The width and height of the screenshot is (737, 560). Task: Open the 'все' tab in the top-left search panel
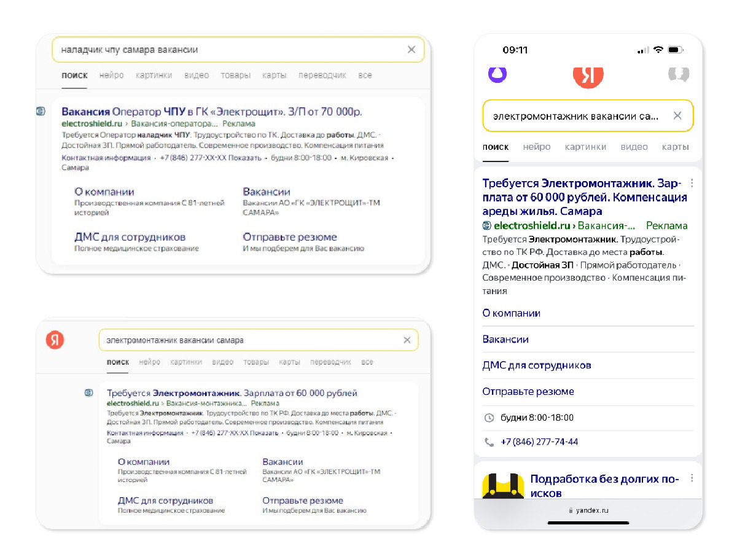365,76
